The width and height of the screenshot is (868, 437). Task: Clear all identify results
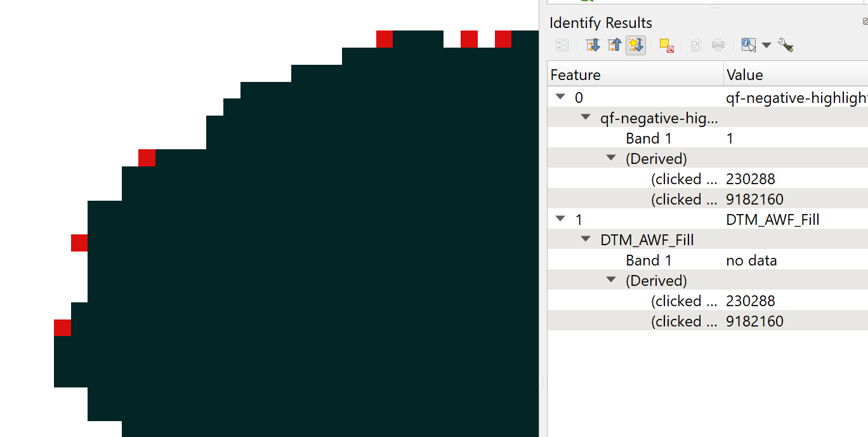click(666, 44)
